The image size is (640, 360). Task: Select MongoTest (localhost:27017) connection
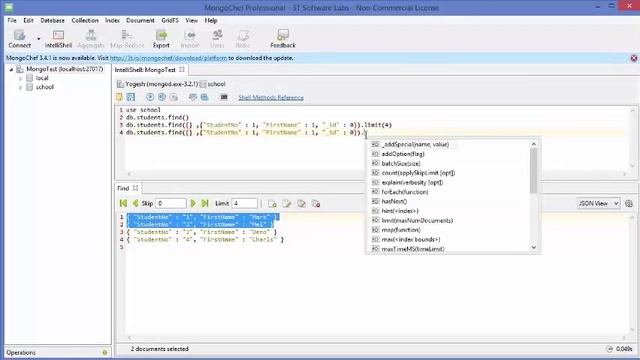(x=64, y=69)
